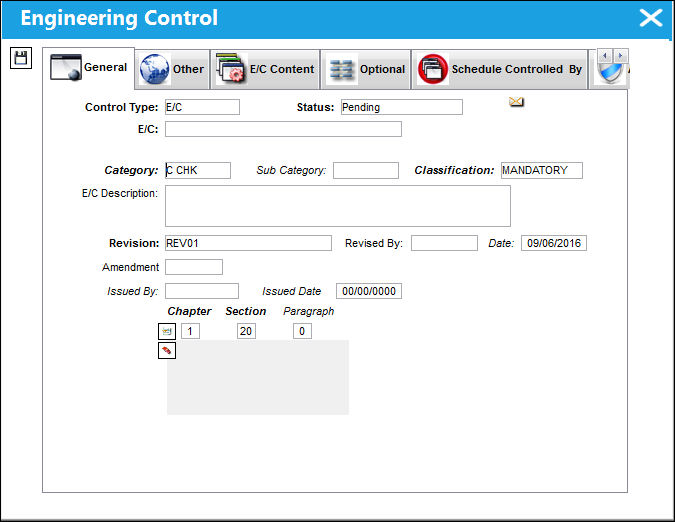
Task: Click the envelope mail icon near Status
Action: click(516, 102)
